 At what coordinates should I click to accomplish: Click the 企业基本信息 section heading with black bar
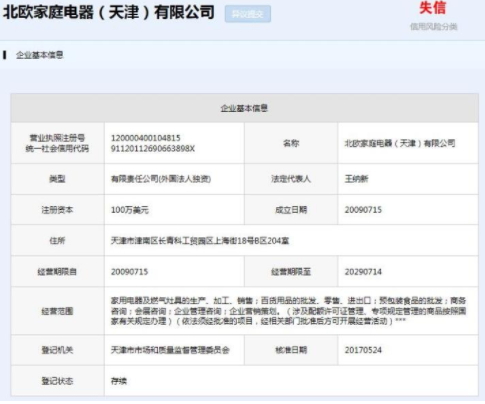coord(40,55)
